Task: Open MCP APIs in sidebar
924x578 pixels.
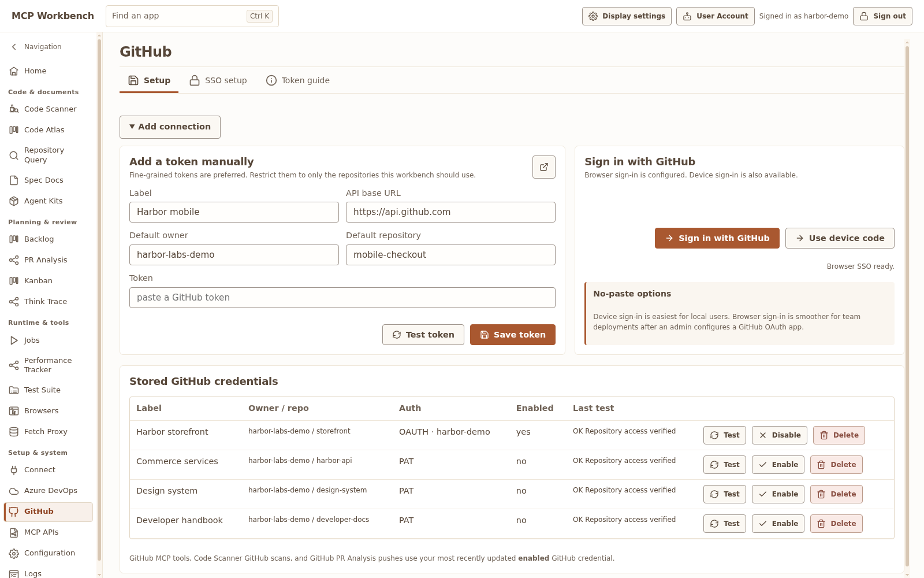Action: pos(49,532)
